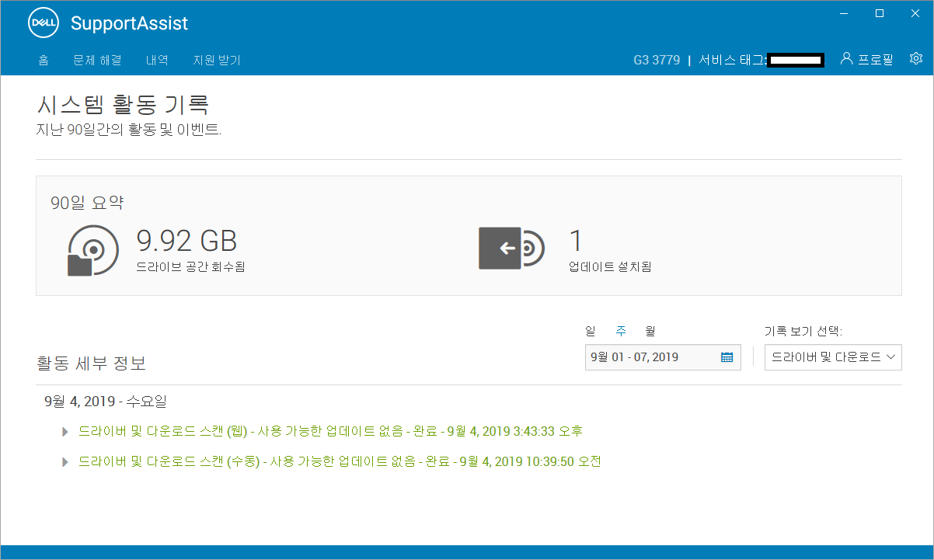Click 업데이트 설치됨 label
This screenshot has width=934, height=560.
pos(611,267)
